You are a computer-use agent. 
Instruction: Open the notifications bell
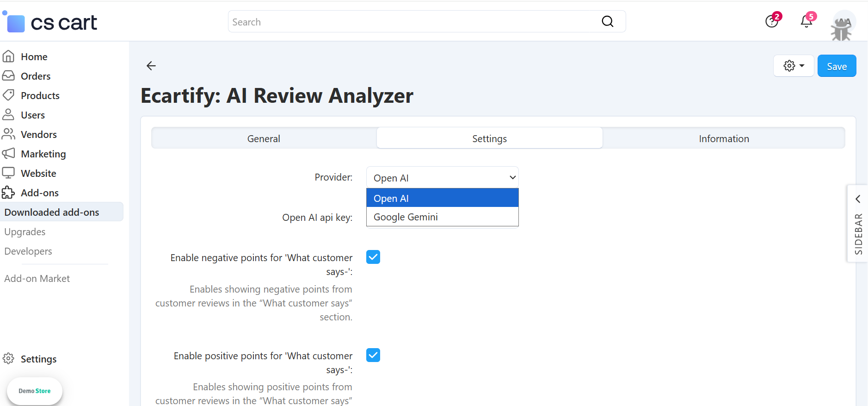806,21
